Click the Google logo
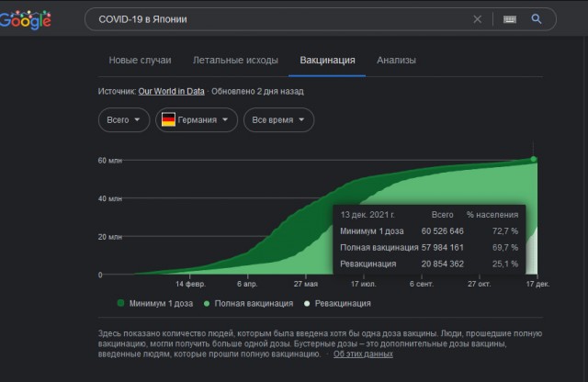Viewport: 588px width, 382px height. [25, 19]
